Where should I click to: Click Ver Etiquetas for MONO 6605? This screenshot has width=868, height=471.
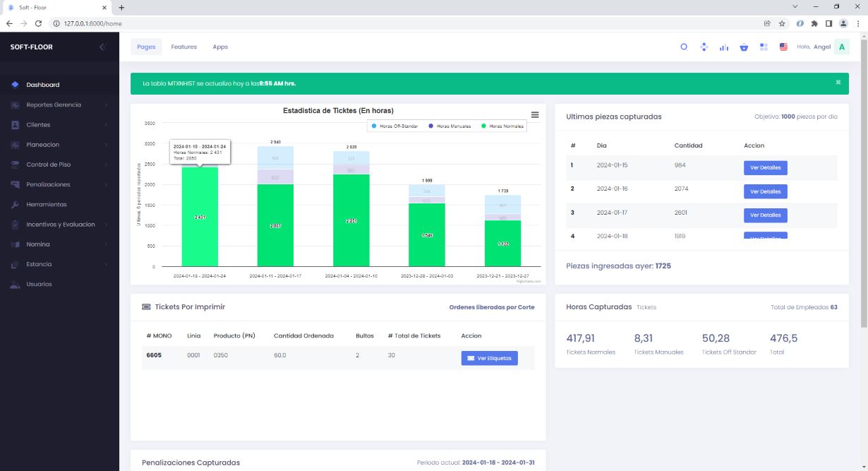click(489, 358)
